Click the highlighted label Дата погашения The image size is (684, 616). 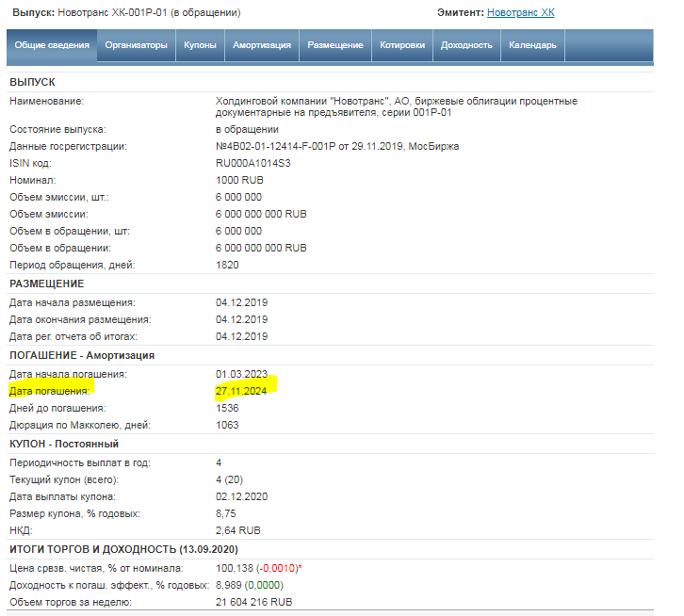[49, 391]
